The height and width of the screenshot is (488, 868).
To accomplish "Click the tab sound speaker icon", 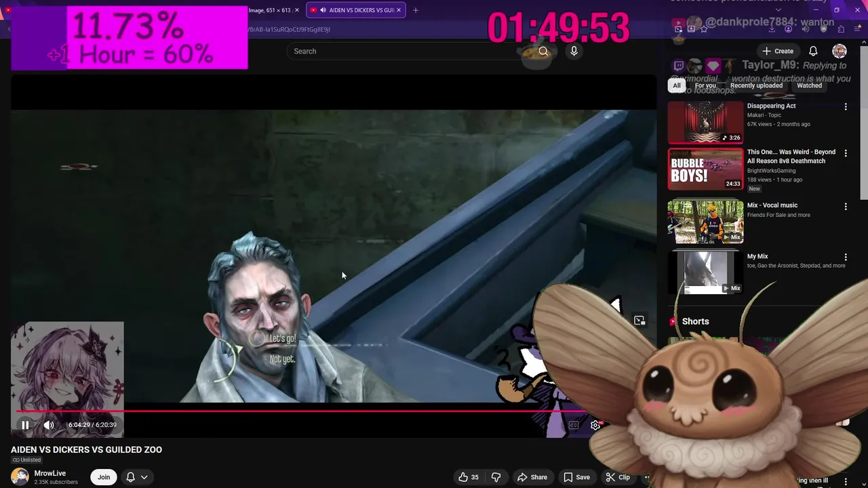I will (323, 10).
